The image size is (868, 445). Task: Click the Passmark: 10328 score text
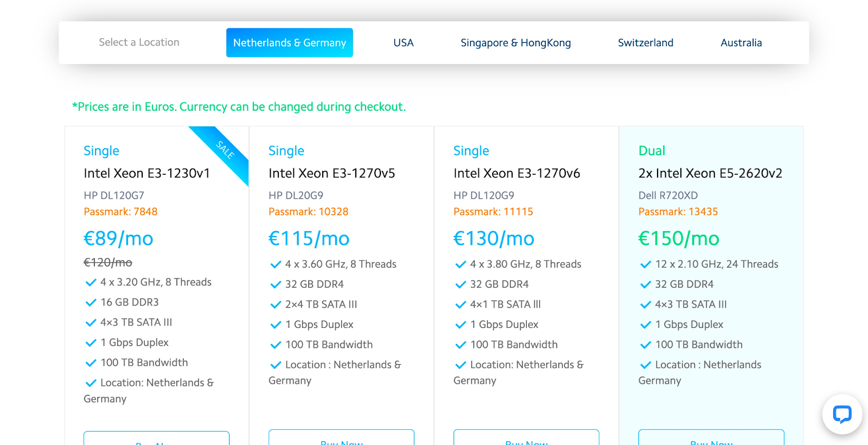pos(308,212)
